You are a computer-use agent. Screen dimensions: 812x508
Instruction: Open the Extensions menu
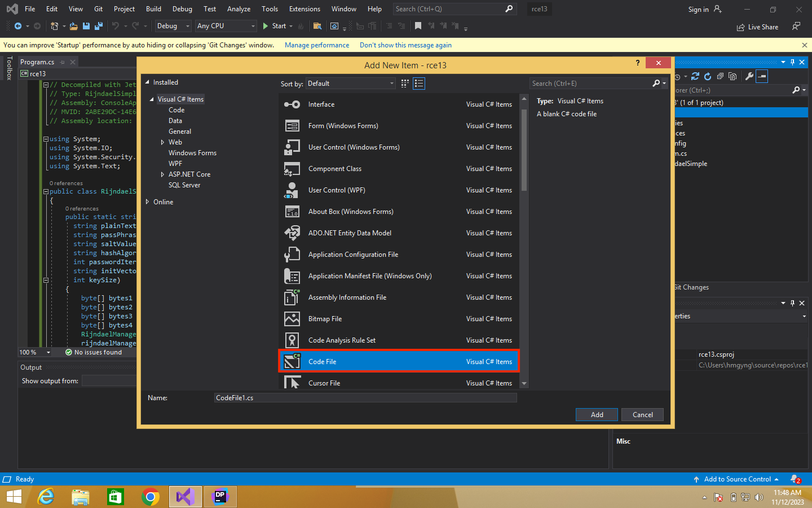(304, 9)
